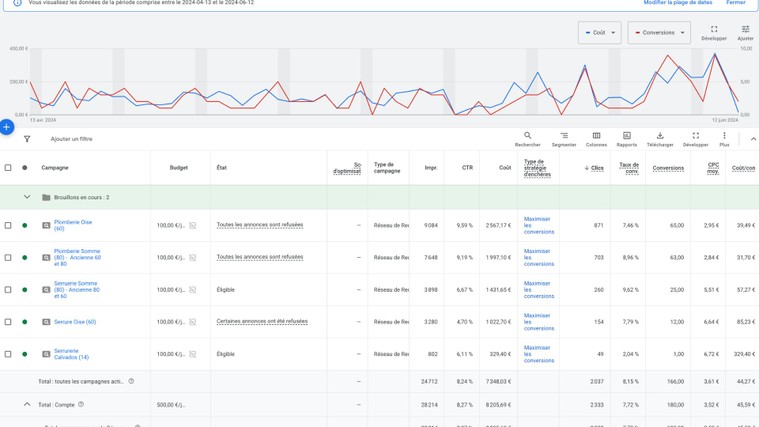The image size is (759, 427).
Task: Click the Ajouter un filtre field
Action: point(72,139)
